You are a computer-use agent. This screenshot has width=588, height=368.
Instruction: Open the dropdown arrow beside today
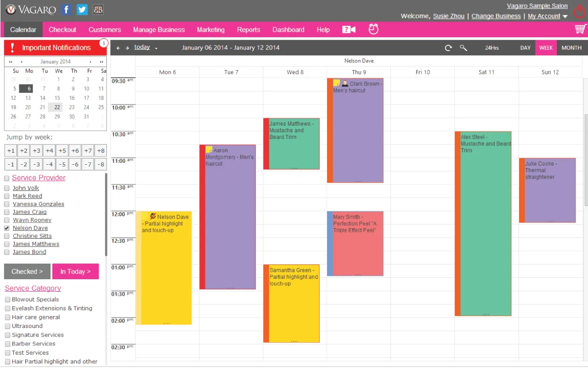coord(156,48)
